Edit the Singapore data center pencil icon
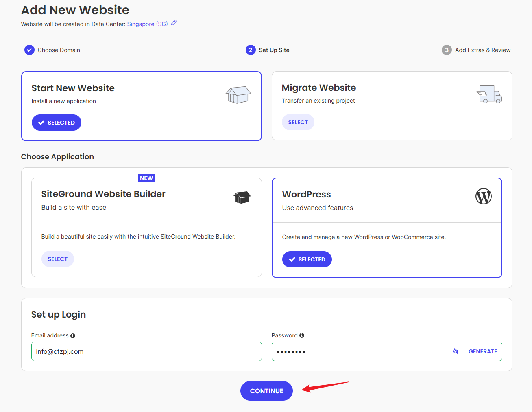The width and height of the screenshot is (532, 412). pyautogui.click(x=174, y=23)
